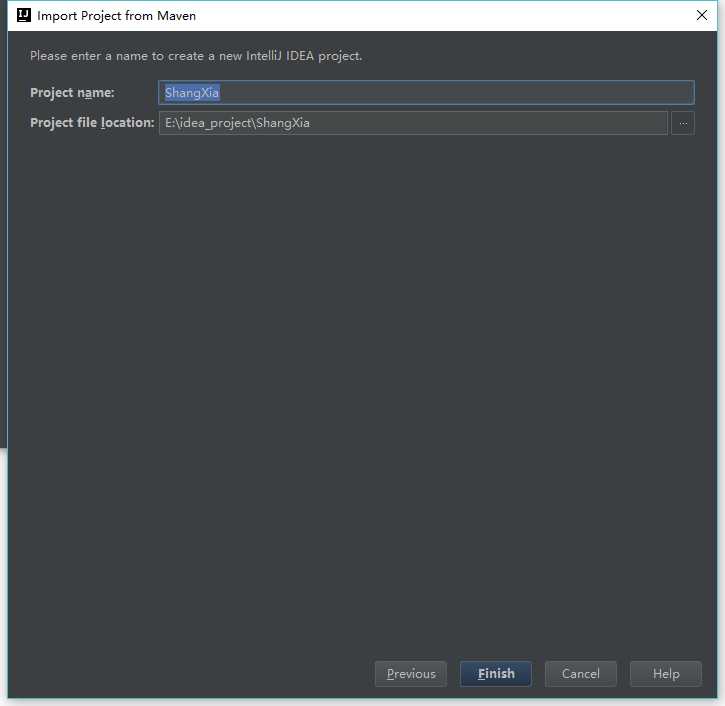Browse for project file location (ellipsis button)
725x706 pixels.
(683, 123)
